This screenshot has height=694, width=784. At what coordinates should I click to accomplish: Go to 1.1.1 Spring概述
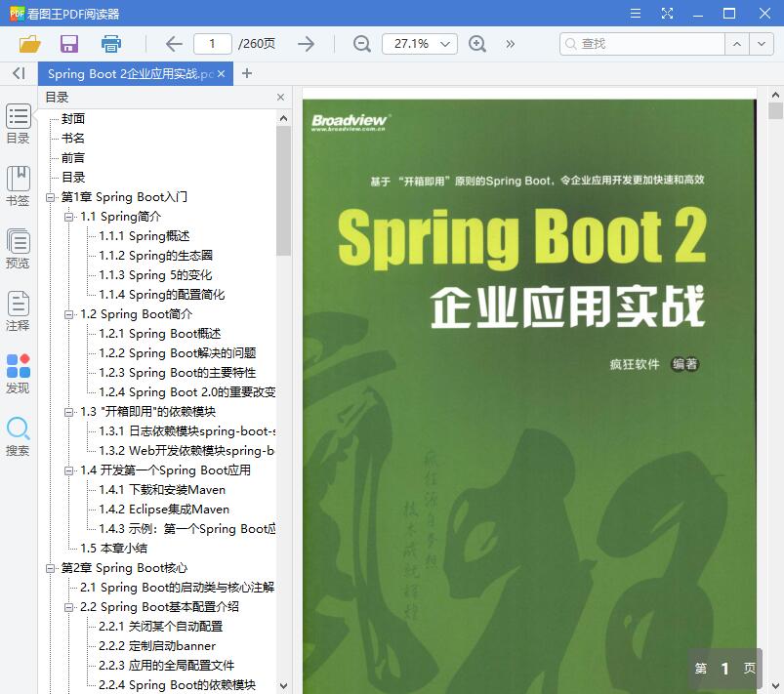coord(144,236)
